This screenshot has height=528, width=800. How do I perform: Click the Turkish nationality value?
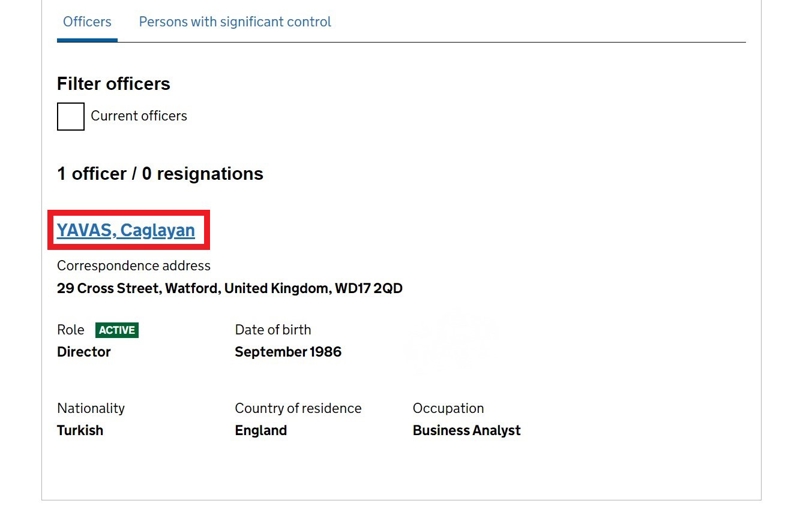[x=80, y=430]
